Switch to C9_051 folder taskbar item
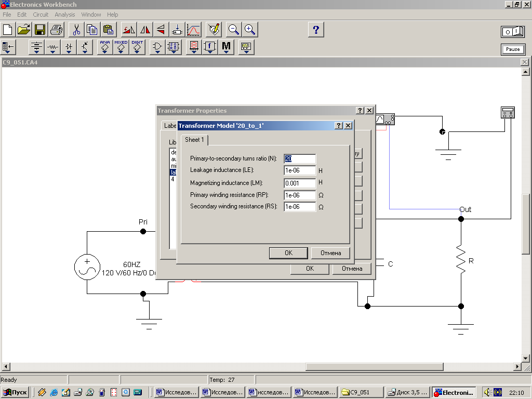This screenshot has height=399, width=532. click(x=362, y=392)
